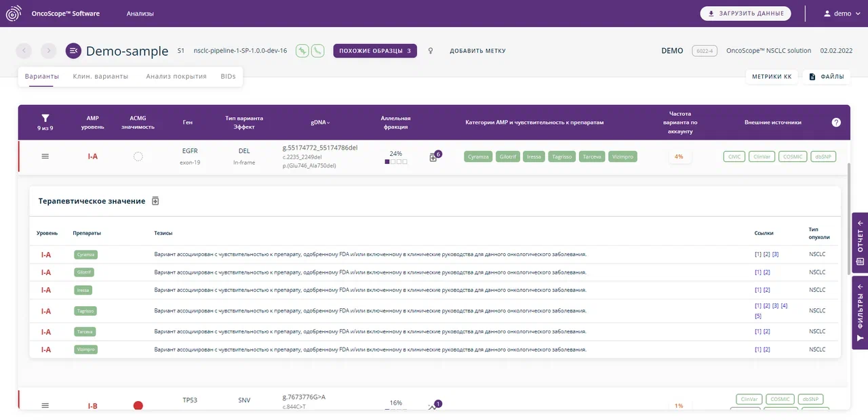Viewport: 868px width, 420px height.
Task: Click the female gender symbol icon
Action: [431, 51]
